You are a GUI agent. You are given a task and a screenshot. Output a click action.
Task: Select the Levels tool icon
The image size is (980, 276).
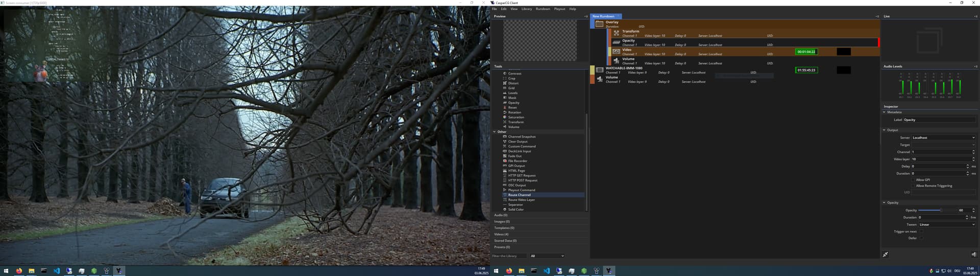[x=505, y=93]
